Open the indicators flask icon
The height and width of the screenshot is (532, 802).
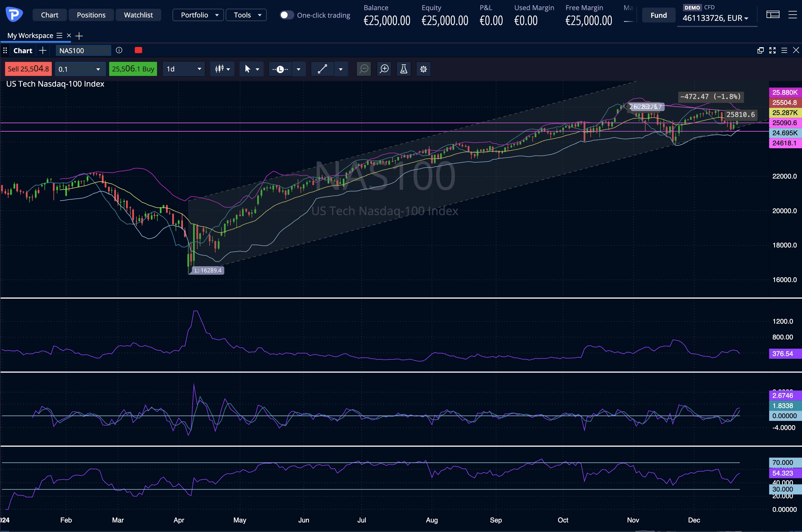coord(404,69)
